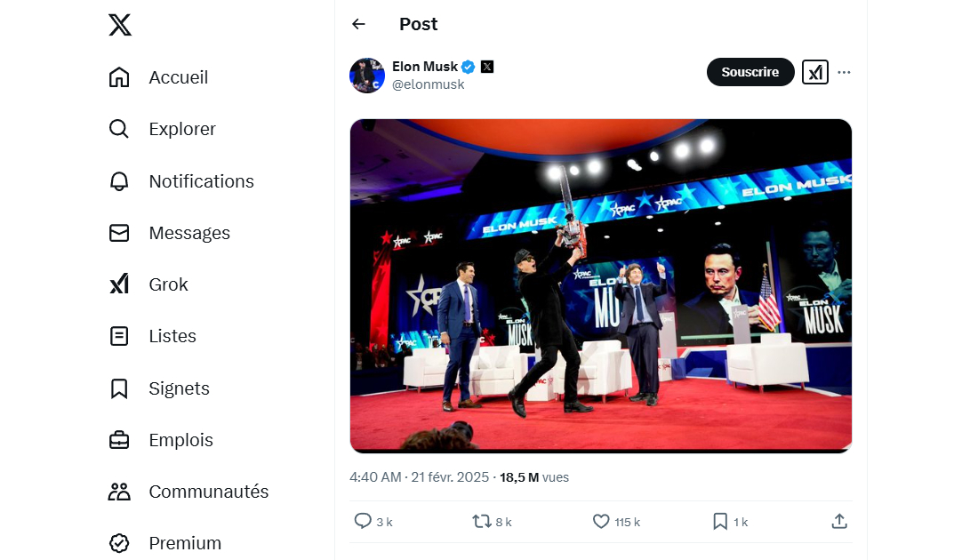Viewport: 978px width, 560px height.
Task: Go back using the arrow icon
Action: coord(359,24)
